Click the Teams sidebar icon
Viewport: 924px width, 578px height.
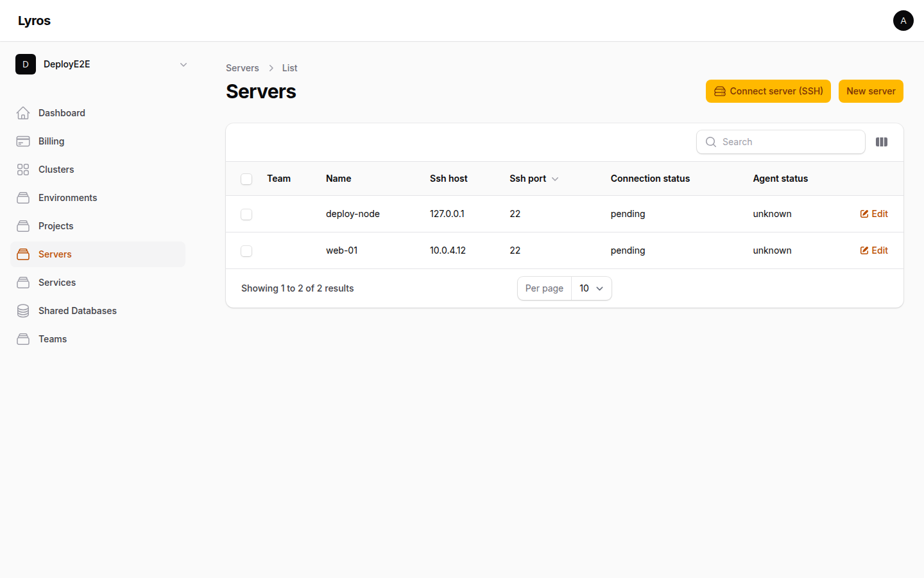pos(23,339)
